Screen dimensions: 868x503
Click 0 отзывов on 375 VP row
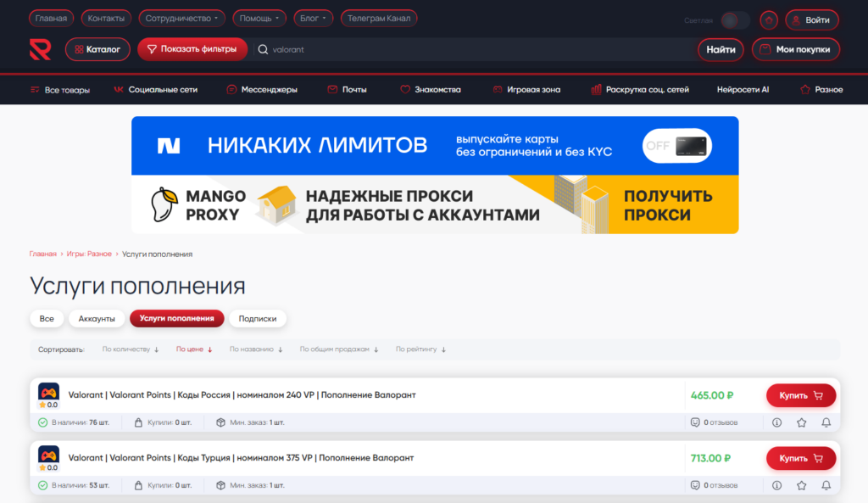pos(721,485)
